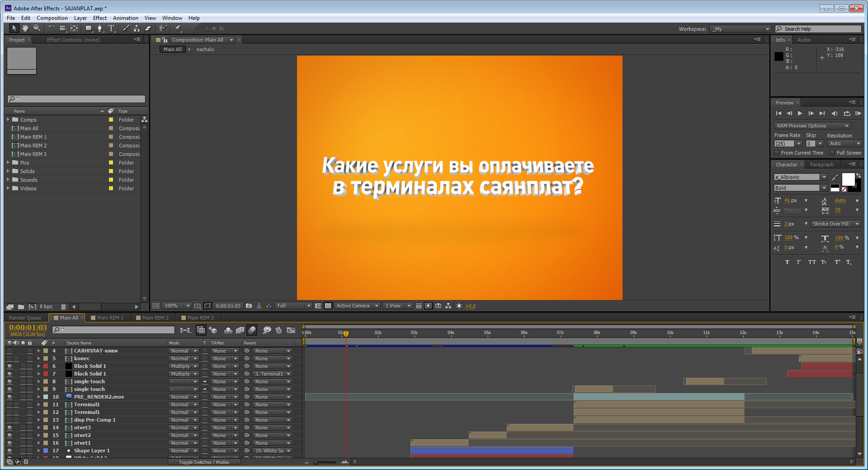The height and width of the screenshot is (470, 868).
Task: Enable the From Current Time checkbox
Action: [x=777, y=153]
